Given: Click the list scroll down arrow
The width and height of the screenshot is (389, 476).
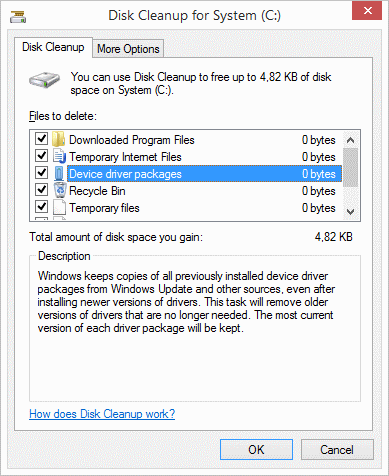Looking at the screenshot, I should [x=350, y=211].
